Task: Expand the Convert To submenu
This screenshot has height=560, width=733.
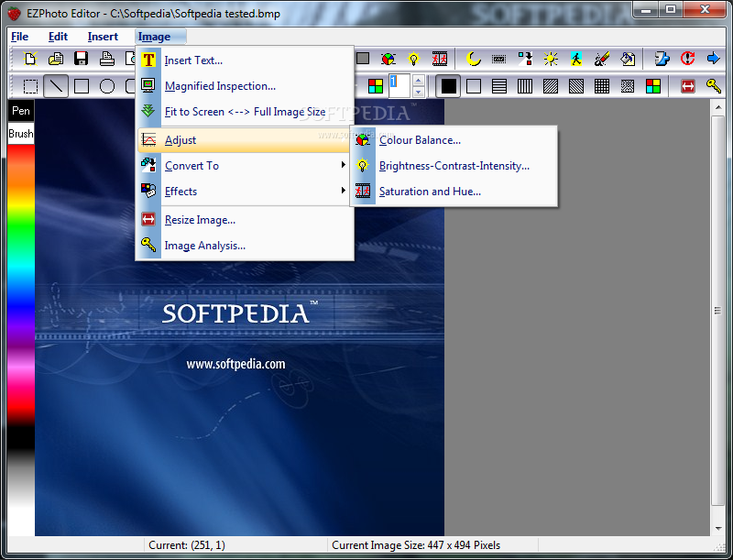Action: 244,166
